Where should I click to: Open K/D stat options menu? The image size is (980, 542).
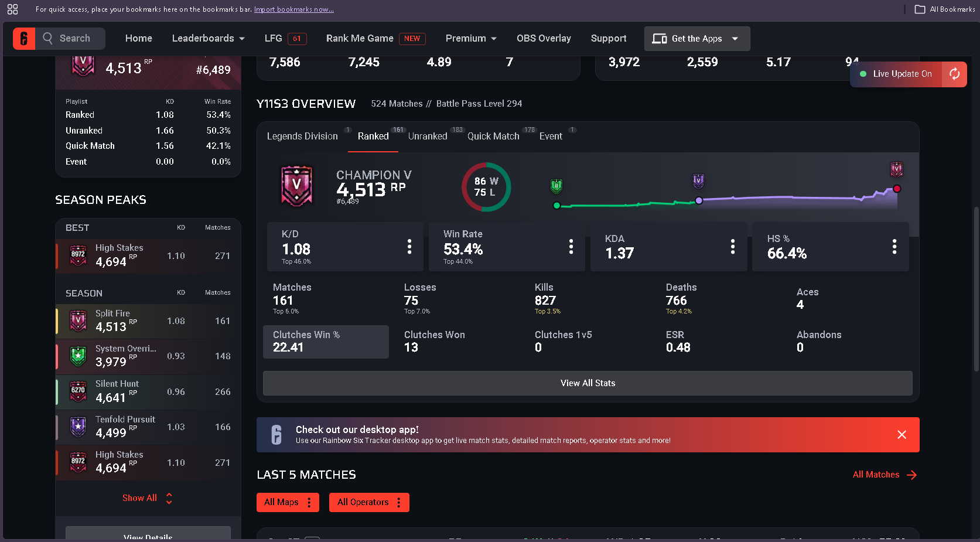409,247
